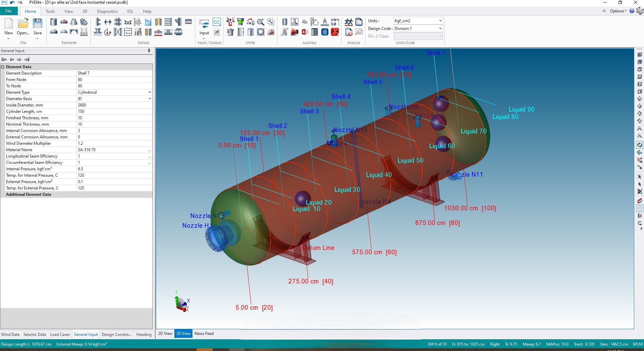644x351 pixels.
Task: Add a conical element from ribbon
Action: pyautogui.click(x=74, y=22)
